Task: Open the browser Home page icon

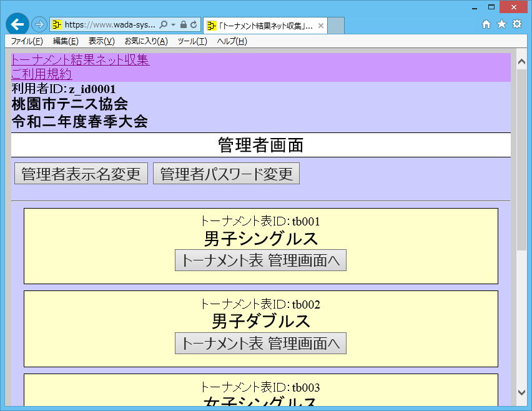Action: [x=486, y=24]
